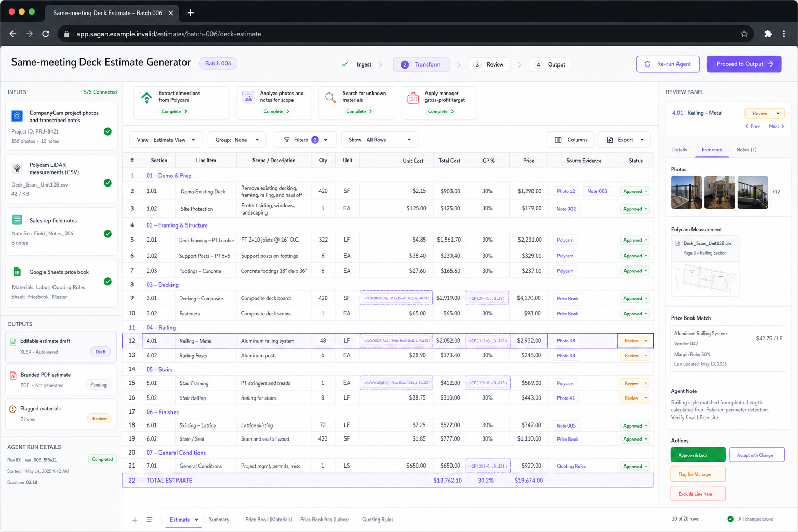The width and height of the screenshot is (798, 532).
Task: Go to Next review item
Action: click(777, 126)
